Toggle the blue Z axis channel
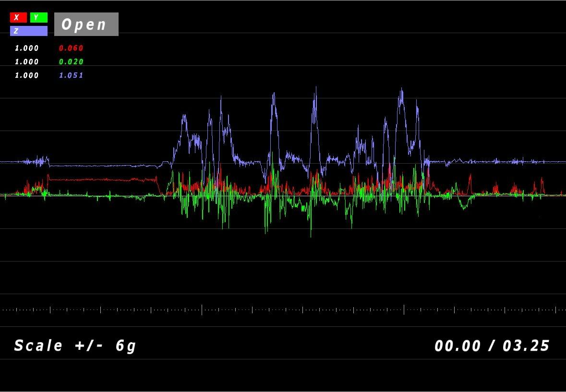 point(29,31)
